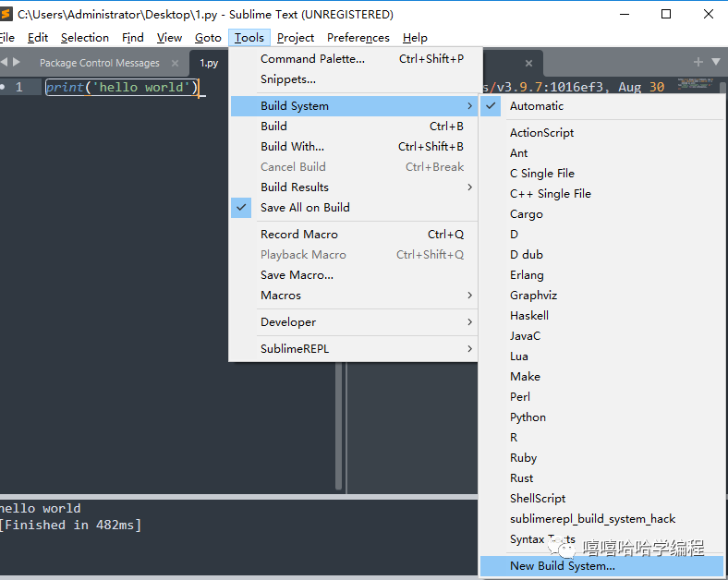Select Python build system

(601, 417)
